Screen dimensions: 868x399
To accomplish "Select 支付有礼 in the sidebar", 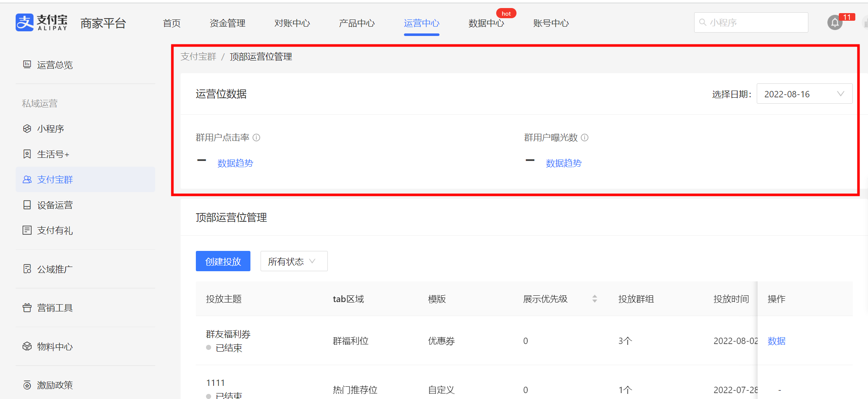I will click(55, 230).
